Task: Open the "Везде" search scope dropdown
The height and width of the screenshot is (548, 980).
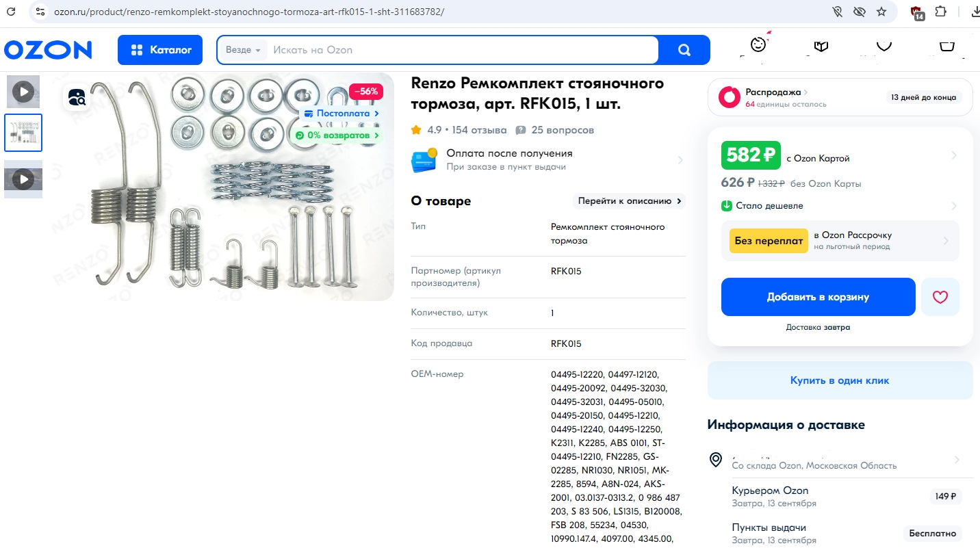Action: click(243, 50)
